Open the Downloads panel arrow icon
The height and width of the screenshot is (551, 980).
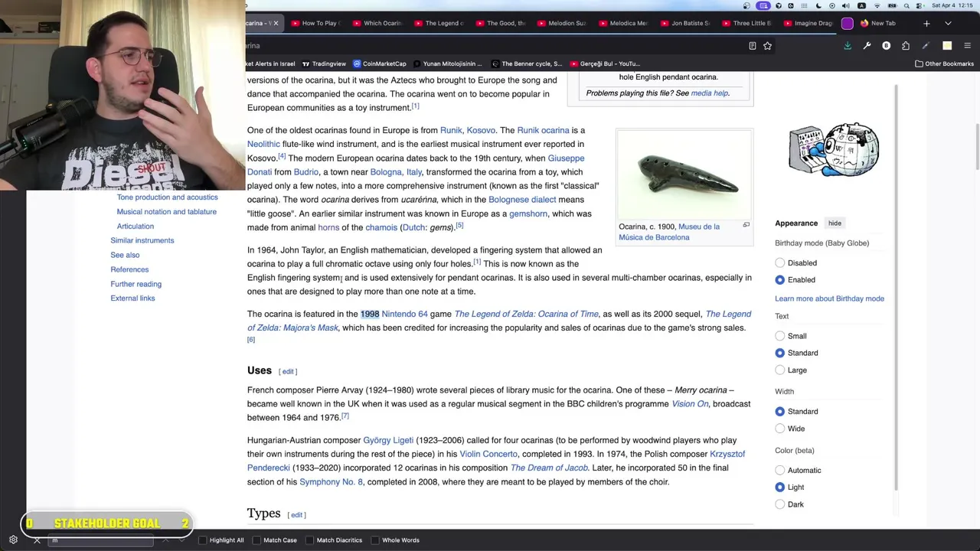848,46
